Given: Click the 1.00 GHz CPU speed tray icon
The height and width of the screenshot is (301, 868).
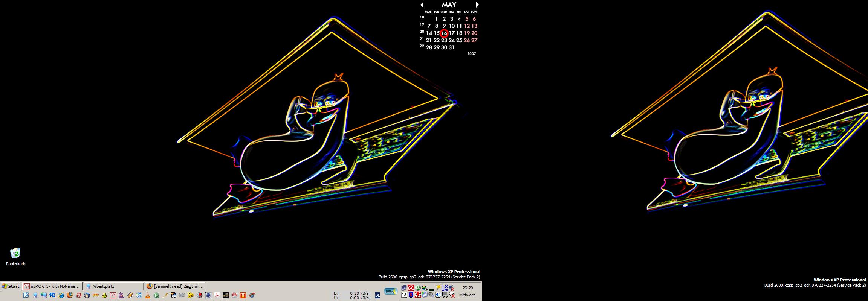Looking at the screenshot, I should click(x=445, y=288).
